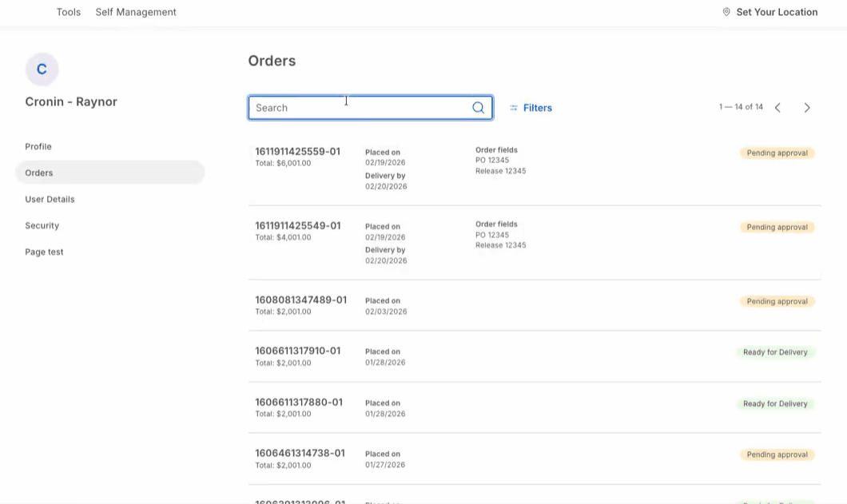Click Pending approval badge on order 1611911425549-01
847x504 pixels.
(x=777, y=227)
